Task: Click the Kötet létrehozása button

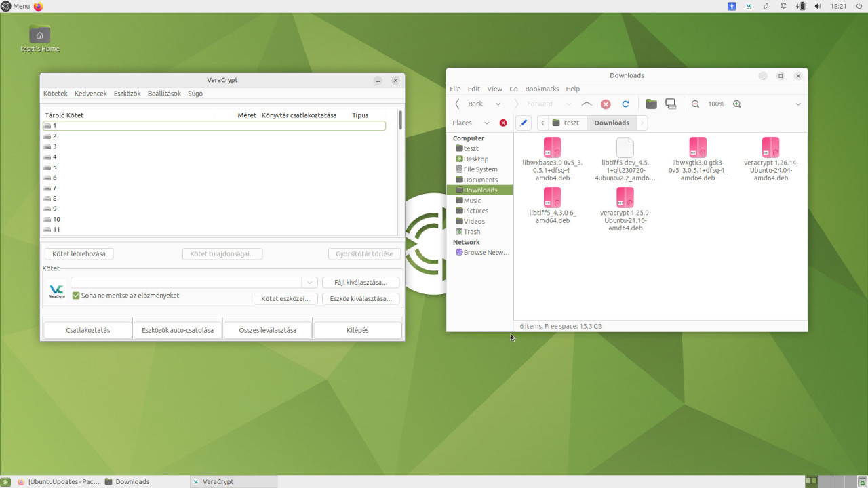Action: [79, 254]
